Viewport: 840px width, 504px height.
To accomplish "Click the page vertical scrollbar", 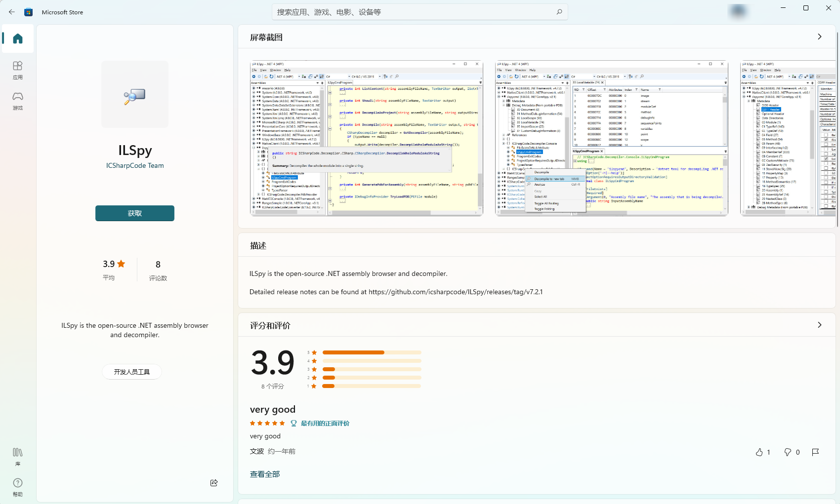I will pyautogui.click(x=838, y=128).
